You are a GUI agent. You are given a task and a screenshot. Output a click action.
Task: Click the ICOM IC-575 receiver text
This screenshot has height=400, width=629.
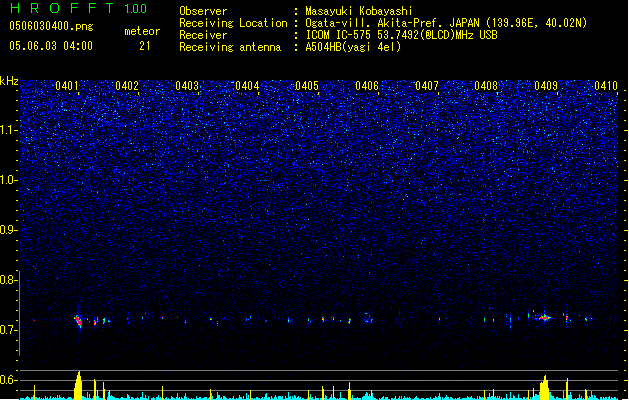(401, 35)
